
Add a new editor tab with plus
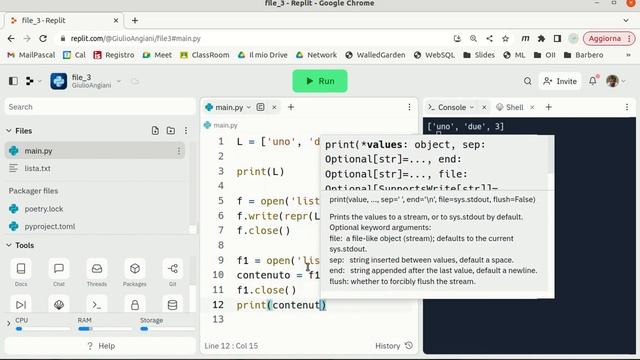pyautogui.click(x=291, y=107)
